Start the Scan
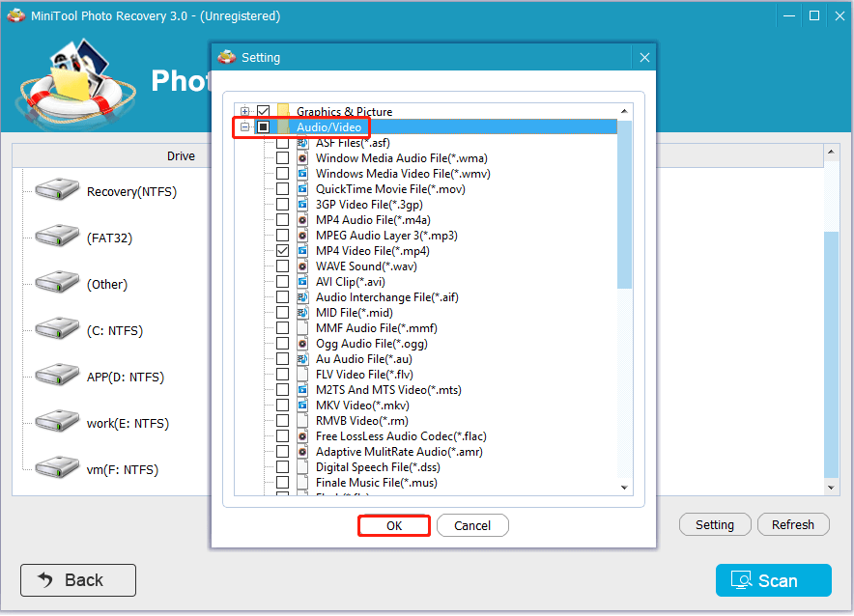854x616 pixels. pyautogui.click(x=774, y=580)
